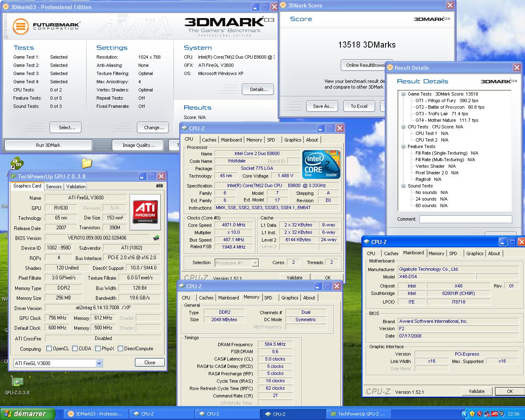Click the 3DMark03 title bar icon
Screen dimensions: 525x420
click(x=5, y=7)
